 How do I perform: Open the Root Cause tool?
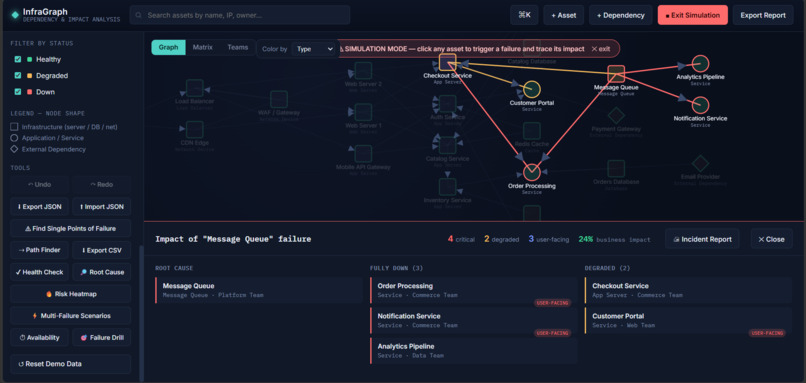101,272
